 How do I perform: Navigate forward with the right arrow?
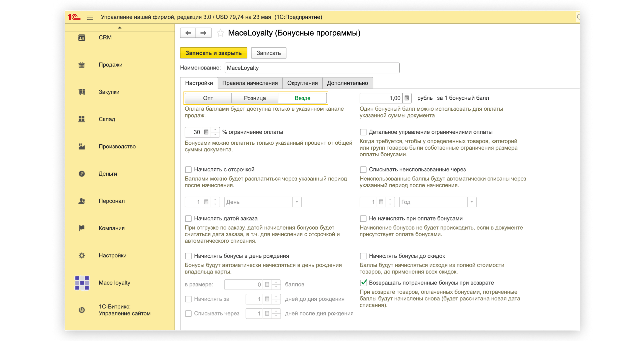tap(203, 33)
